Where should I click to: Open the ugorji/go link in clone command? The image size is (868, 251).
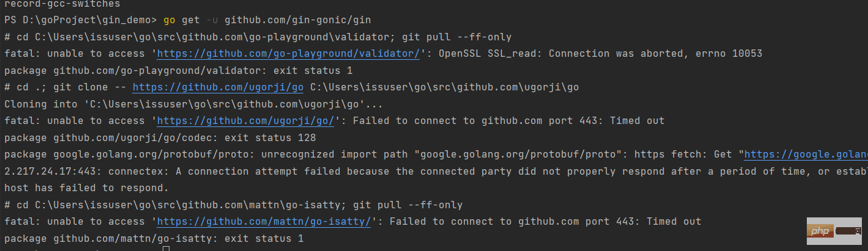(218, 87)
